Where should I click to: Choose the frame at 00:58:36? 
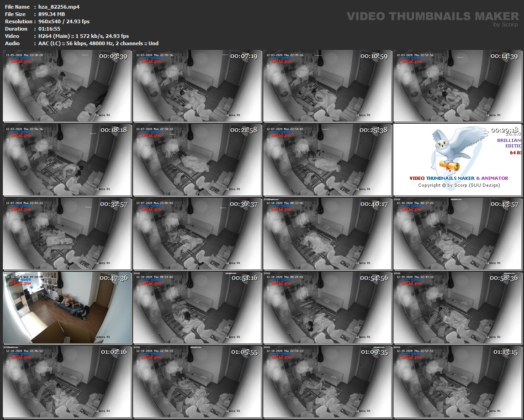[x=457, y=308]
